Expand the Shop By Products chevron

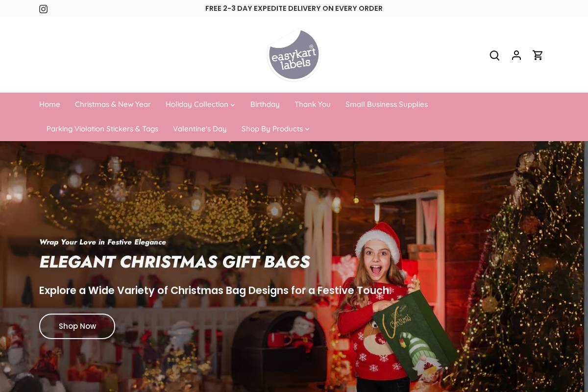tap(307, 129)
